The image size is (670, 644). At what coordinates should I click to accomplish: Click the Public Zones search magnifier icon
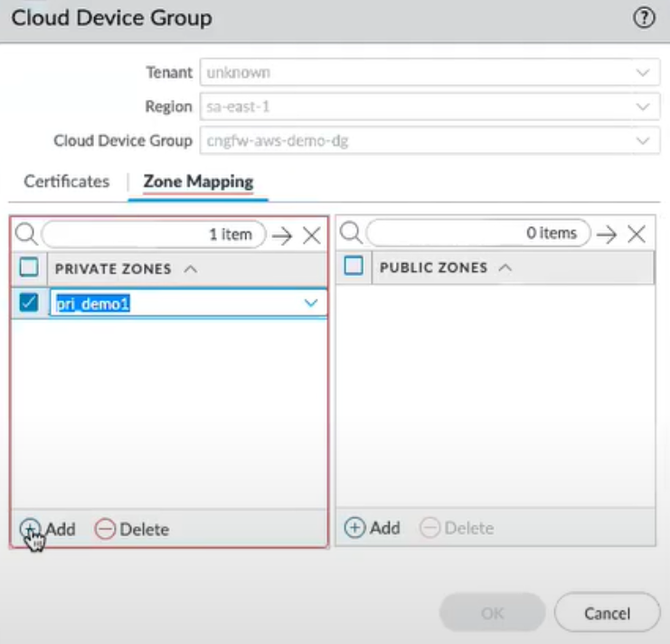(351, 234)
